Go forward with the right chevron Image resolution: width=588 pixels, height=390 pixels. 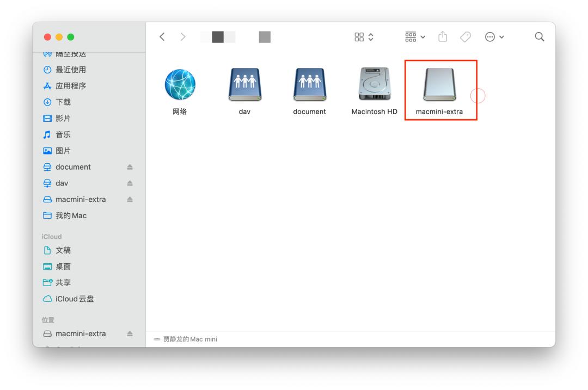coord(182,36)
